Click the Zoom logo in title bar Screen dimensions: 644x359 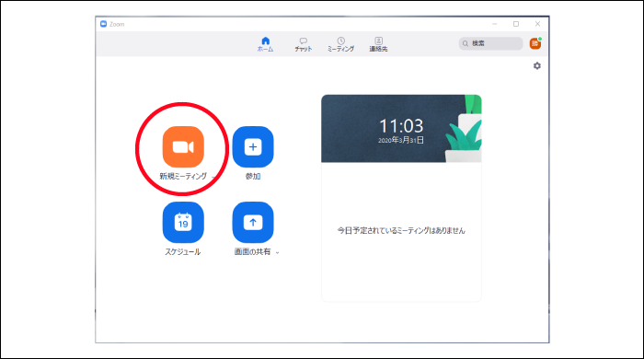click(103, 24)
